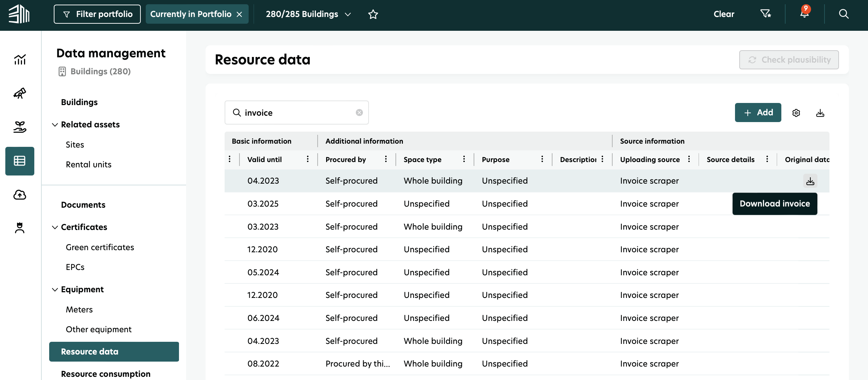Click the cloud upload sidebar icon
The height and width of the screenshot is (380, 868).
pyautogui.click(x=20, y=195)
